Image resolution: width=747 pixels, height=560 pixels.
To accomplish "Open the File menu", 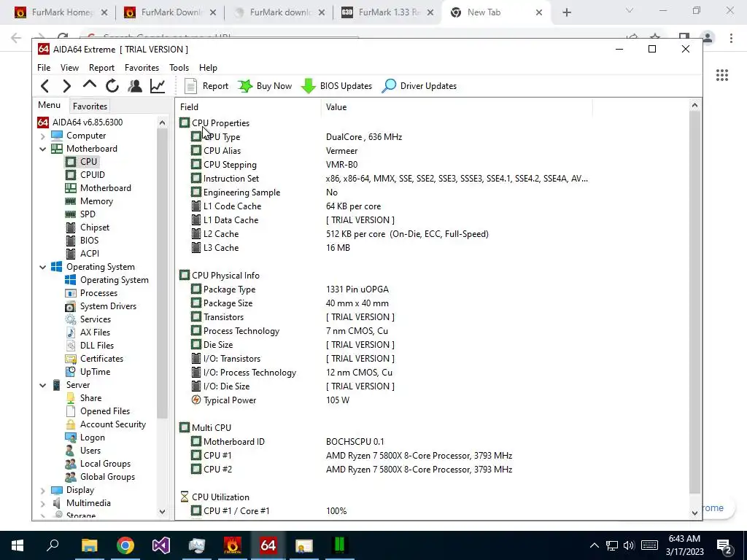I will pos(44,68).
